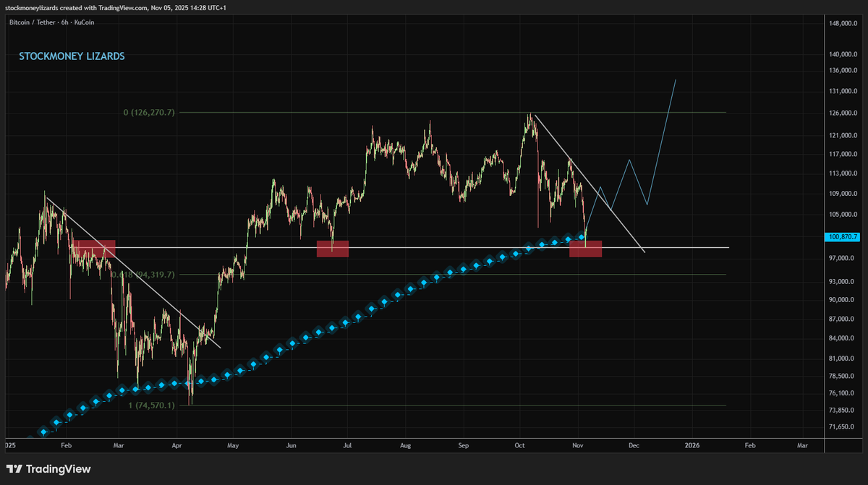Image resolution: width=868 pixels, height=485 pixels.
Task: Click the Dec label on the time axis
Action: coord(633,446)
